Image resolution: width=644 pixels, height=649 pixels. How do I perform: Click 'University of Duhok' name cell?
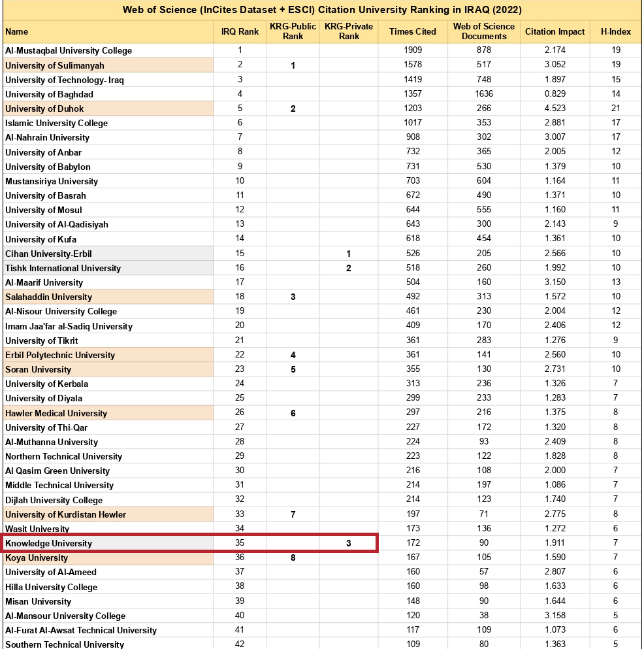(x=108, y=109)
